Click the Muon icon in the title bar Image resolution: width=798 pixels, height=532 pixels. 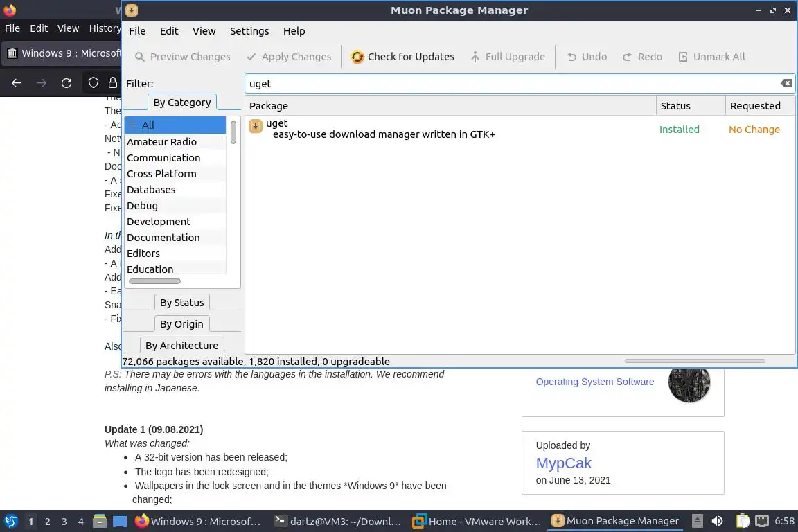[132, 10]
